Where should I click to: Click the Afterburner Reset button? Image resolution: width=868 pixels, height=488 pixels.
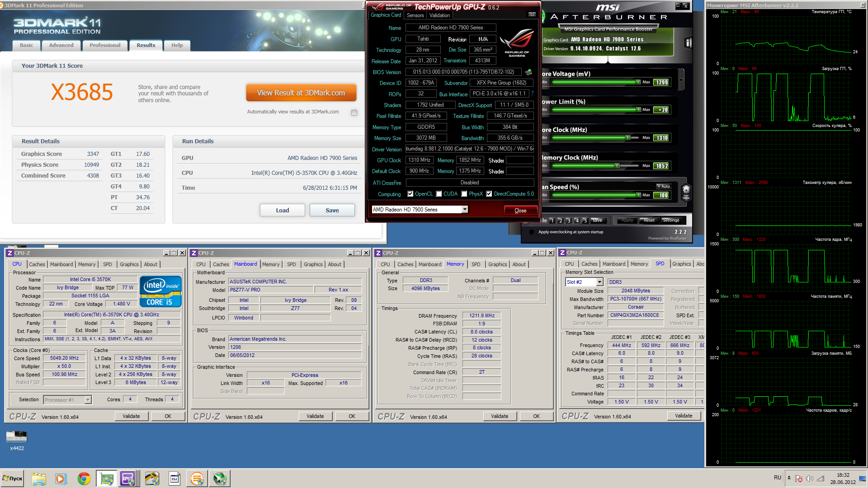(649, 220)
